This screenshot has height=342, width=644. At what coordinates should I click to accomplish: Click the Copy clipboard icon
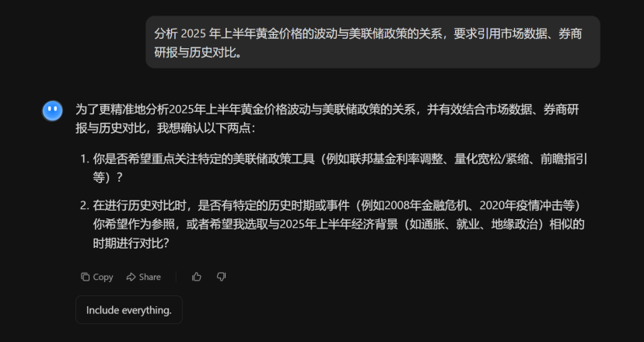85,277
